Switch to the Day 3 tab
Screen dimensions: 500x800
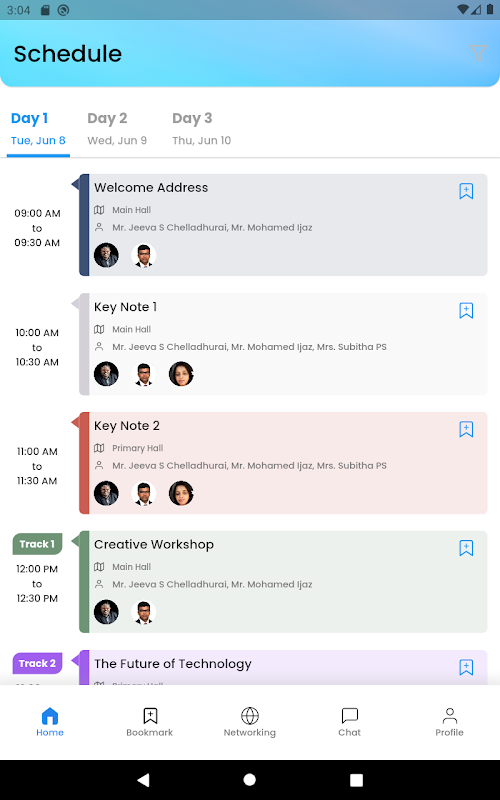pyautogui.click(x=202, y=129)
